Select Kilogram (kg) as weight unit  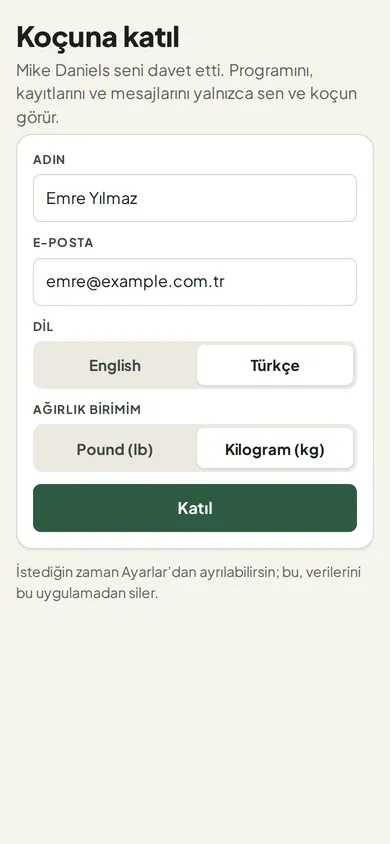coord(275,449)
